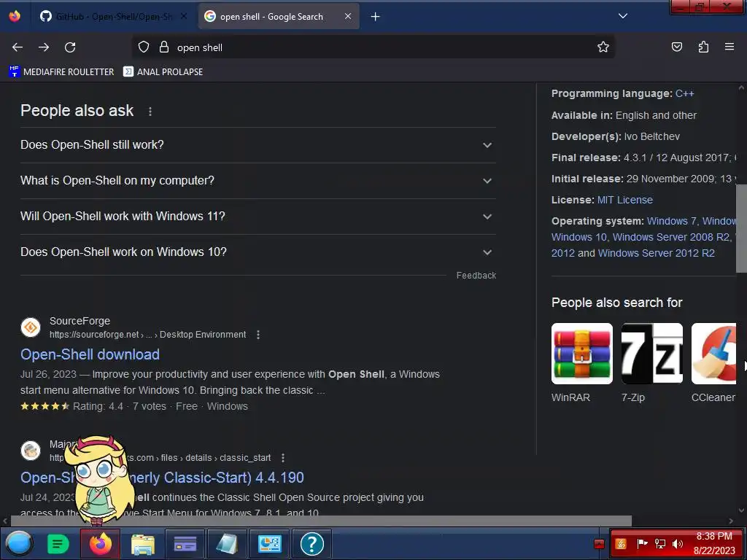Expand 'Does Open-Shell still work?' question
This screenshot has width=747, height=560.
pyautogui.click(x=258, y=145)
